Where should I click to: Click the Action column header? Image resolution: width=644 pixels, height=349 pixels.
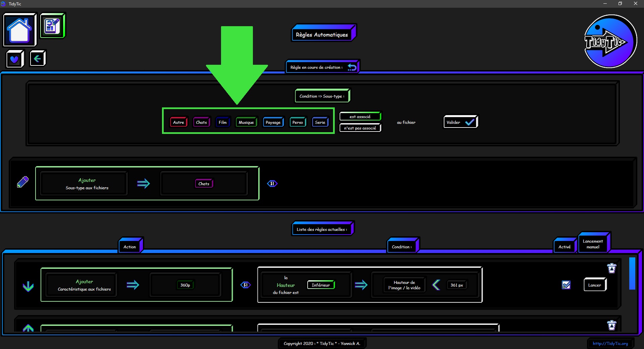(x=130, y=247)
